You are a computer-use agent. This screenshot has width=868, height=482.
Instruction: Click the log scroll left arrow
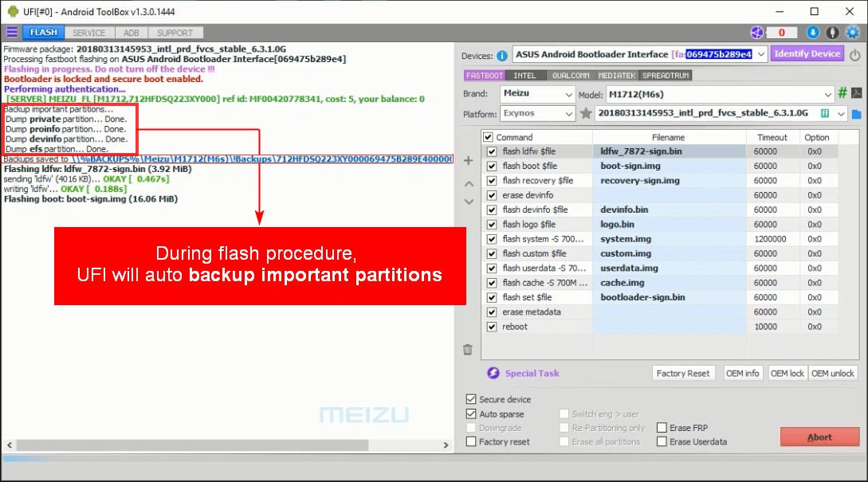click(10, 445)
